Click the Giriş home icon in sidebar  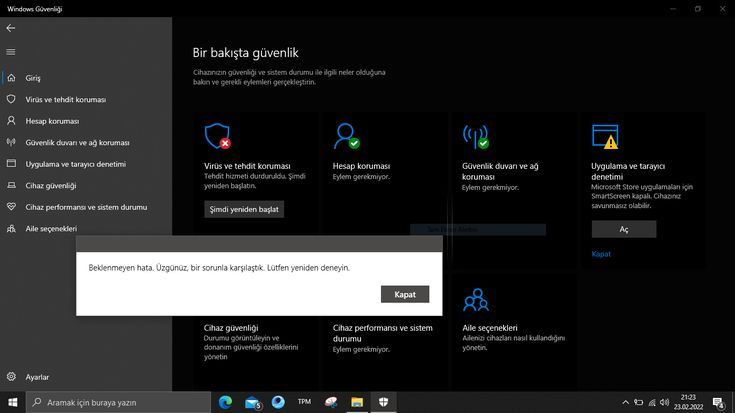tap(11, 78)
